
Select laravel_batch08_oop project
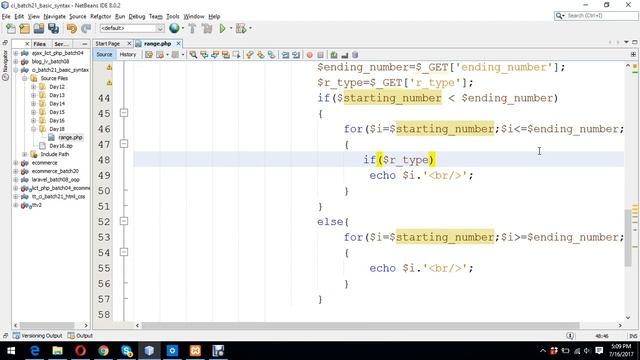(56, 180)
